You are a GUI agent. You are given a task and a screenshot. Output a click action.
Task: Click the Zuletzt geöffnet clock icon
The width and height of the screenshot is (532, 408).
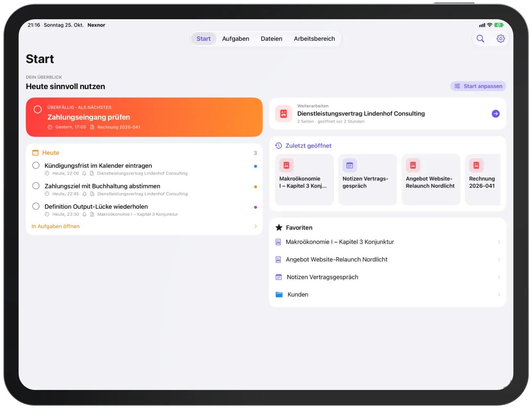pyautogui.click(x=279, y=146)
